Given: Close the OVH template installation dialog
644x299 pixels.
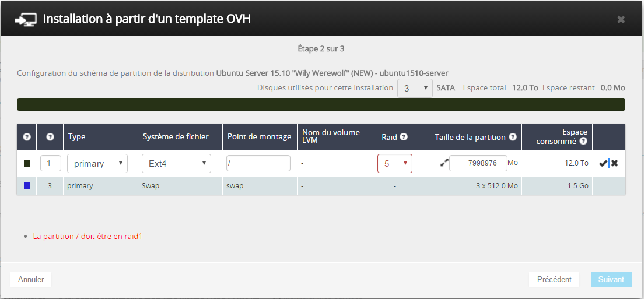Looking at the screenshot, I should (x=621, y=19).
